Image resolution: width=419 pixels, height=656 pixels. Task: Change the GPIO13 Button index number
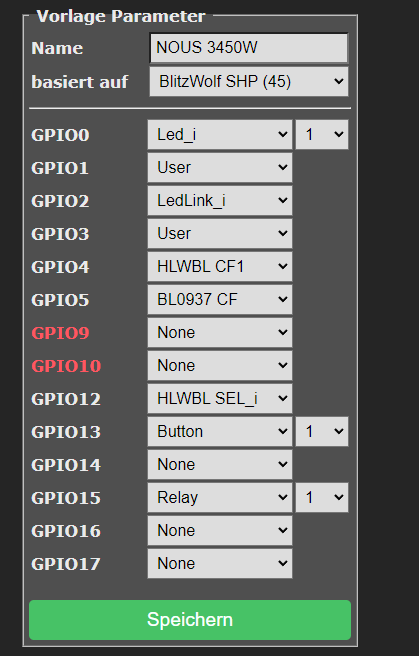point(322,432)
